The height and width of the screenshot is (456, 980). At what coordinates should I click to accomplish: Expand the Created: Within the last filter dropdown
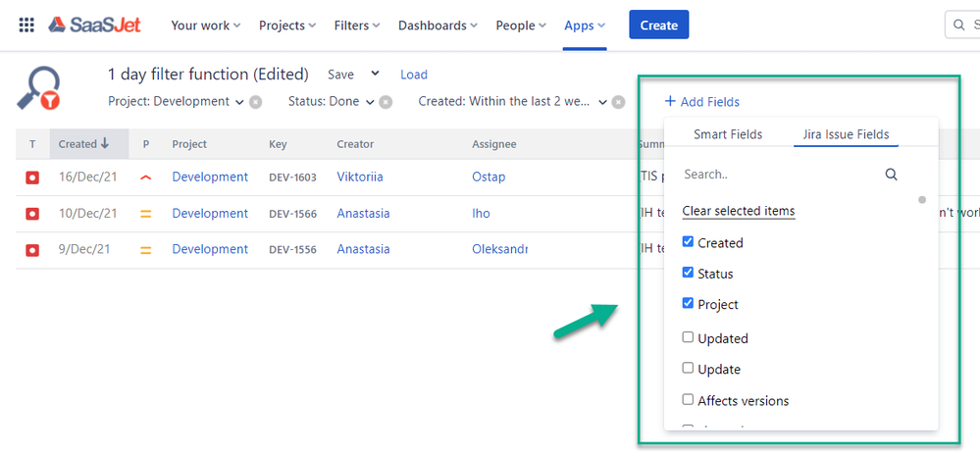tap(603, 102)
